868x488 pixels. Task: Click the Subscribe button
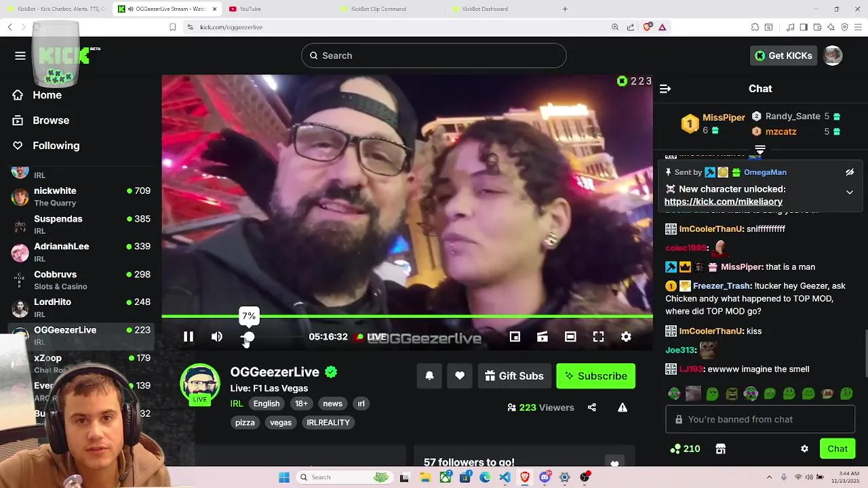click(x=596, y=375)
